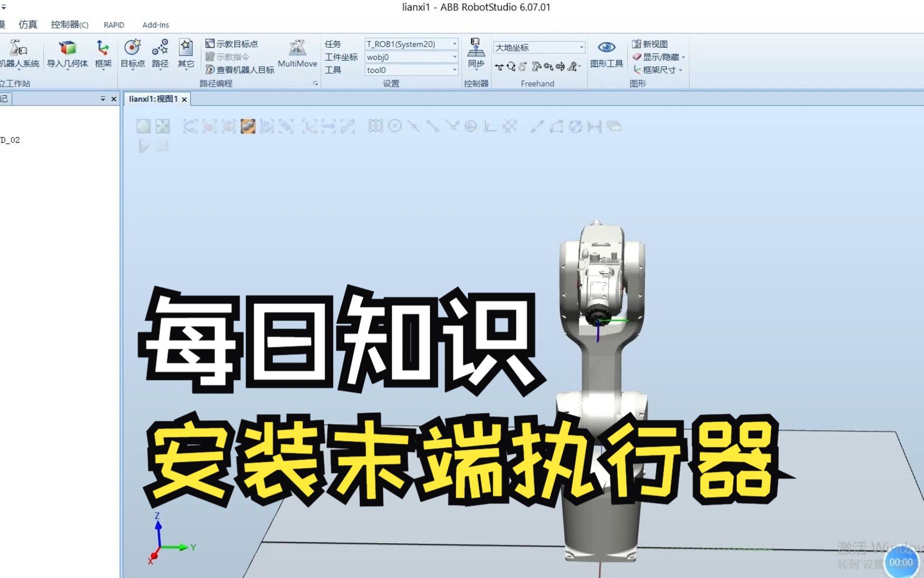Open the 图形工具 (Graphics Tools) eye icon
The image size is (924, 578).
click(606, 54)
